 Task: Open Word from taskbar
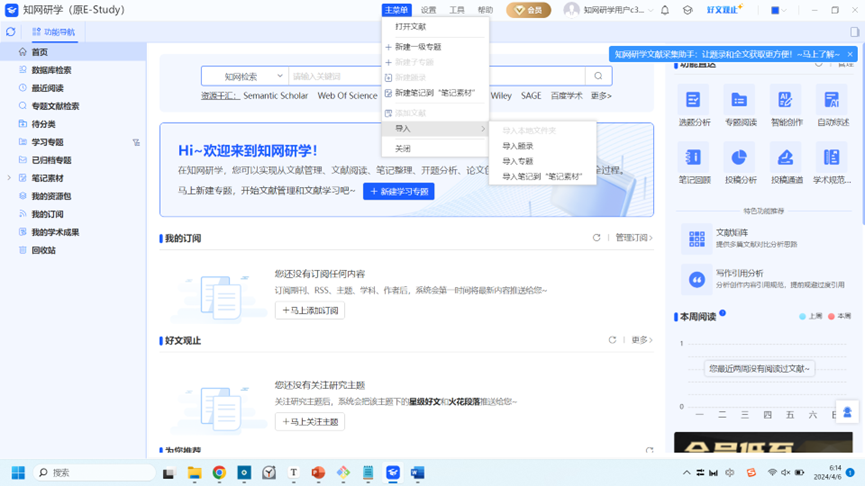point(418,473)
